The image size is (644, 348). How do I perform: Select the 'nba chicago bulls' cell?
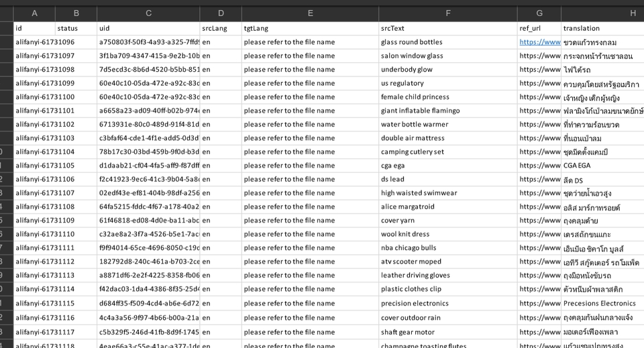pos(447,248)
